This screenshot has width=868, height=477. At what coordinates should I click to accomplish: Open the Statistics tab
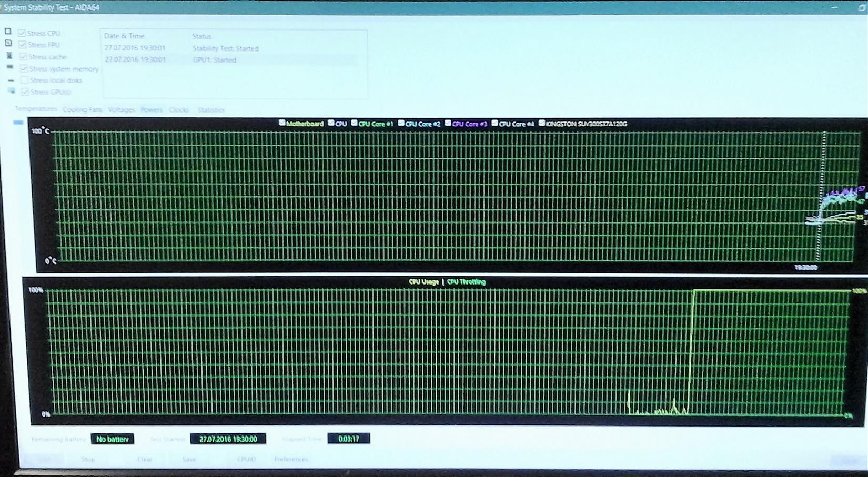[210, 109]
